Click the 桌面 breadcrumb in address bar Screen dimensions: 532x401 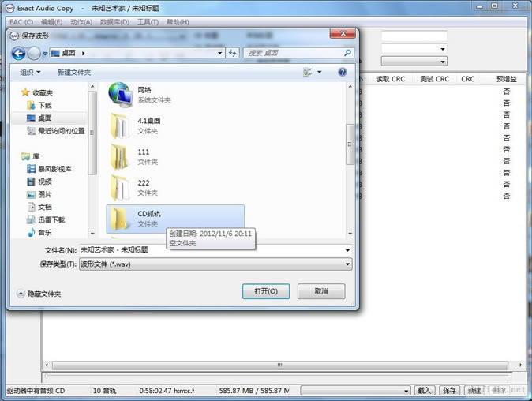click(x=68, y=53)
